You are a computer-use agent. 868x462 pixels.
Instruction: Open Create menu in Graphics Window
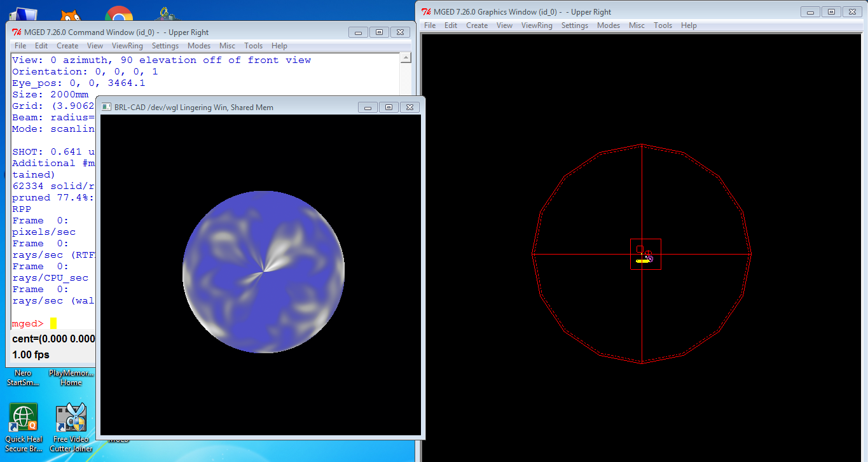[477, 25]
